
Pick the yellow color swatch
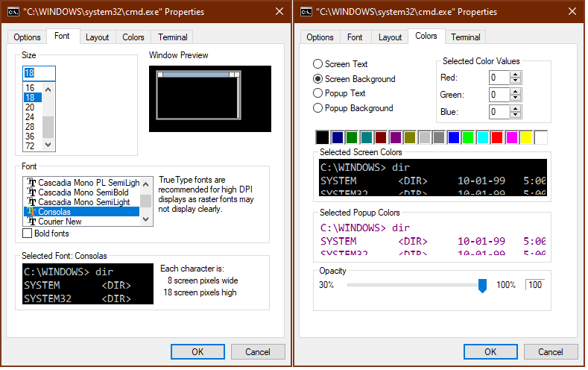526,138
